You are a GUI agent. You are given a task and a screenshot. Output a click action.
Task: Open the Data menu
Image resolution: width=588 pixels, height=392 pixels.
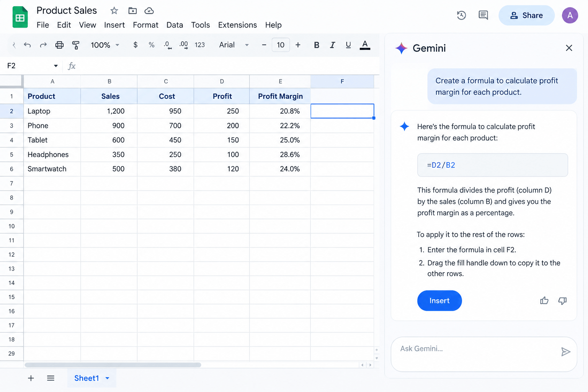175,25
